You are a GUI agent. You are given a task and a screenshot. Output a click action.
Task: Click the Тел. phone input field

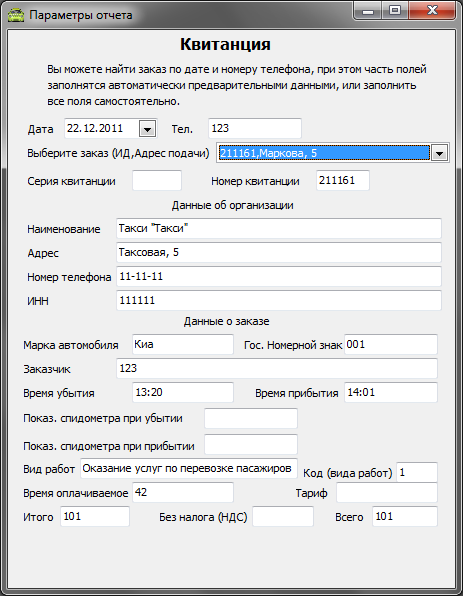[x=255, y=128]
